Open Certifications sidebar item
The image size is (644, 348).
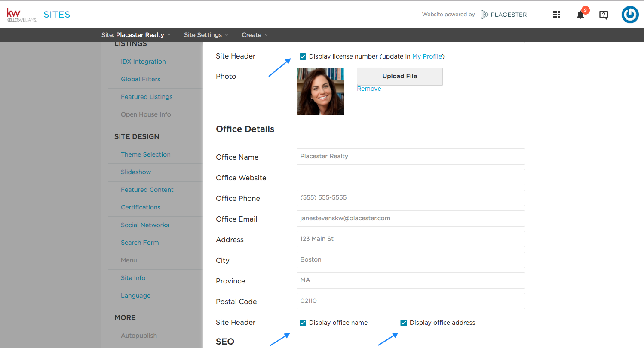(x=141, y=207)
